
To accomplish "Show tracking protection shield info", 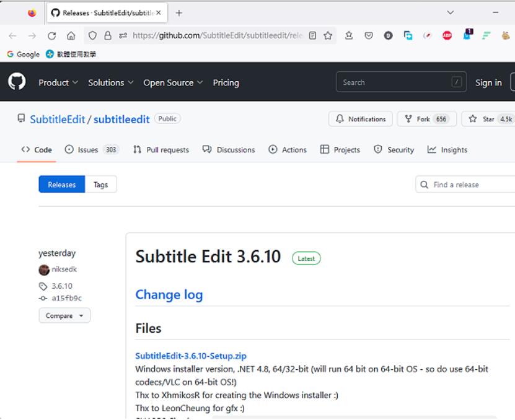I will pyautogui.click(x=92, y=35).
